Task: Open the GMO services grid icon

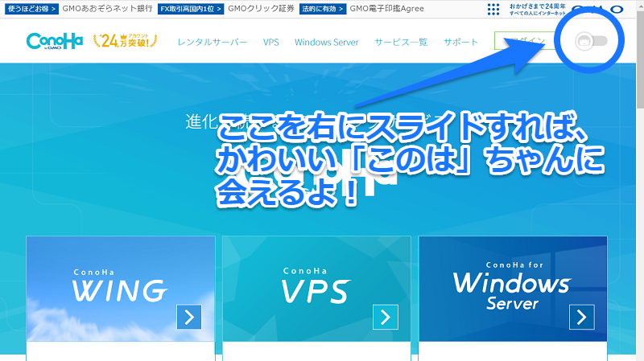Action: click(x=493, y=9)
